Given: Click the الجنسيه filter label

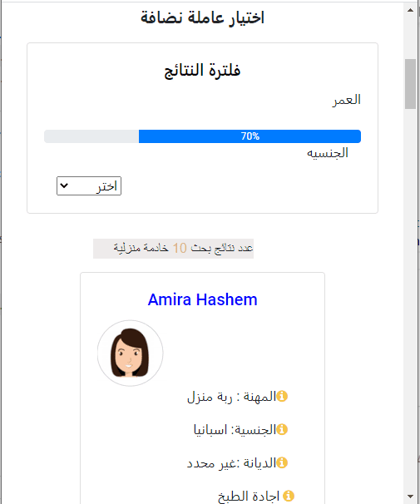Looking at the screenshot, I should pyautogui.click(x=328, y=153).
